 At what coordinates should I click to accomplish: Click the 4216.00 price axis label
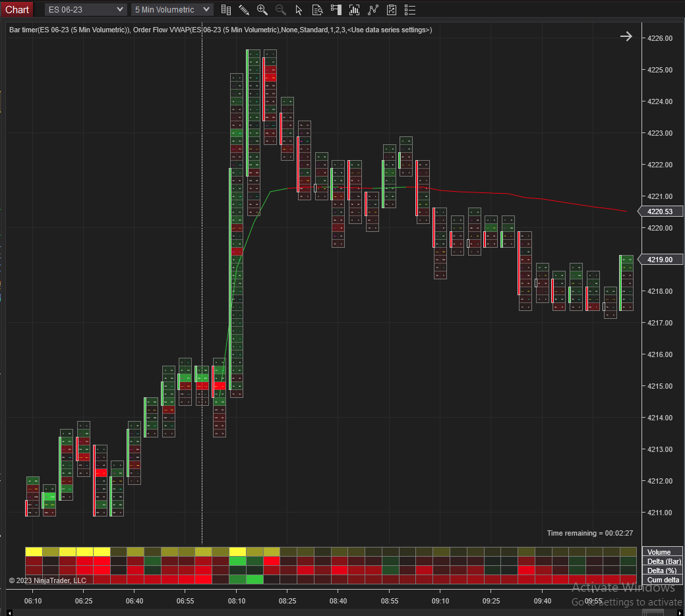[660, 354]
